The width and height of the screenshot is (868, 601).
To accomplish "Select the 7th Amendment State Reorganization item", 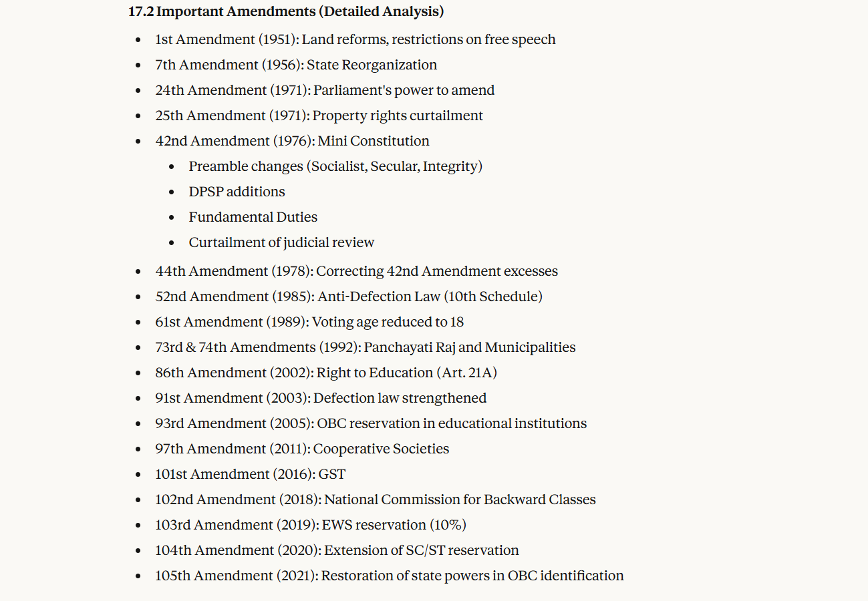I will tap(296, 65).
